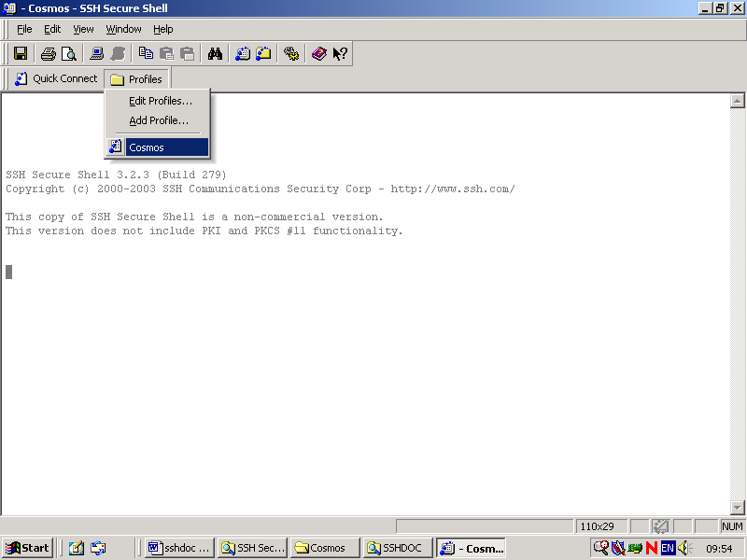Open the Window menu
This screenshot has width=747, height=560.
(123, 29)
